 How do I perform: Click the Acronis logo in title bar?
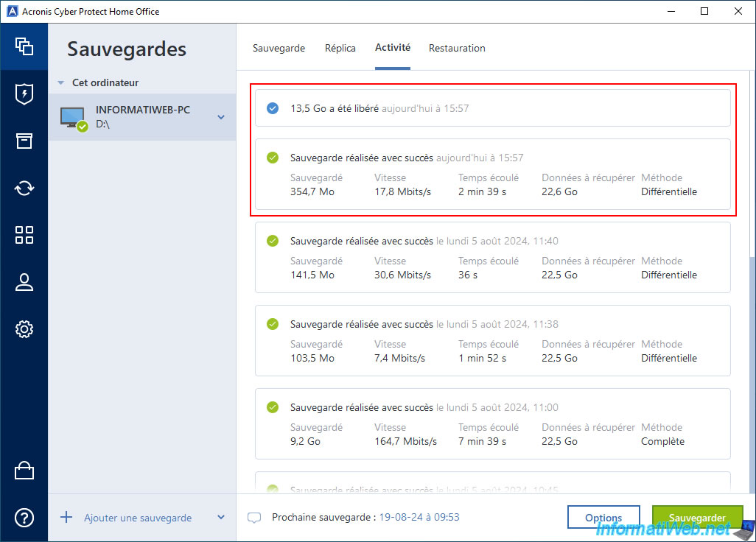click(x=12, y=11)
